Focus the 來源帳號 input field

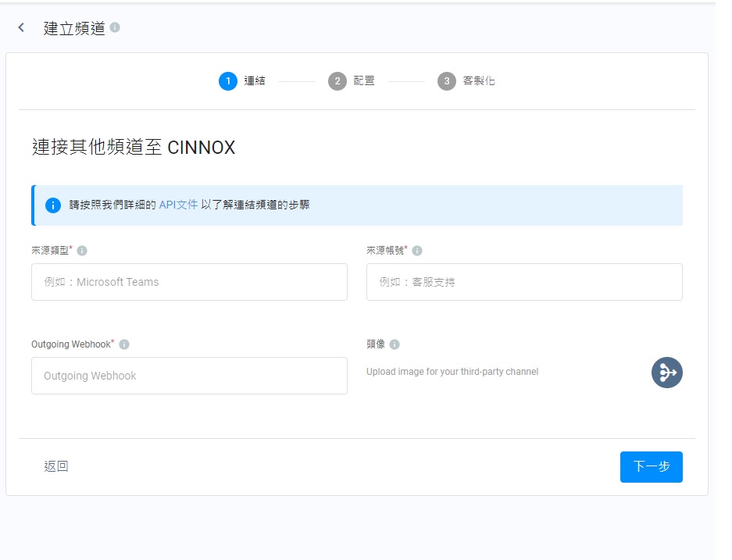524,282
